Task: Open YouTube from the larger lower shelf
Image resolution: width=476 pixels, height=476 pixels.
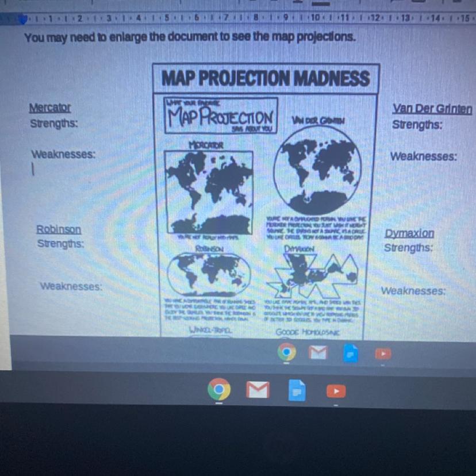Action: pyautogui.click(x=336, y=391)
